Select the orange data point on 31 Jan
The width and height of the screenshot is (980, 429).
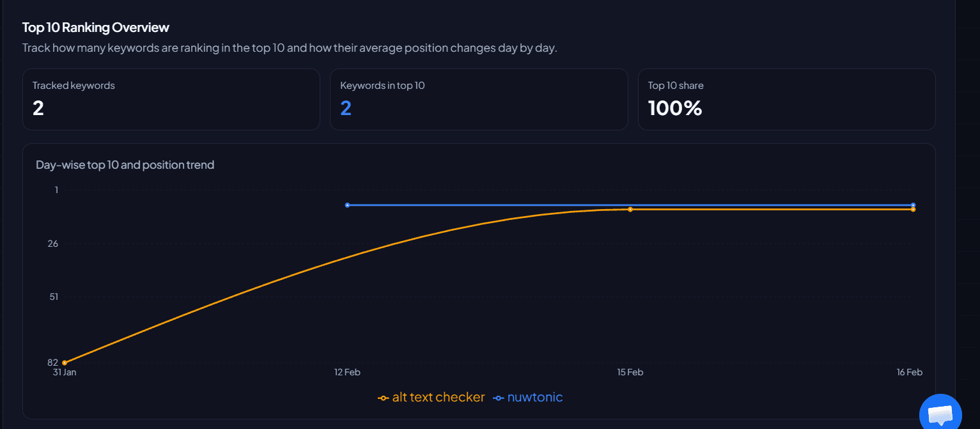pyautogui.click(x=63, y=361)
